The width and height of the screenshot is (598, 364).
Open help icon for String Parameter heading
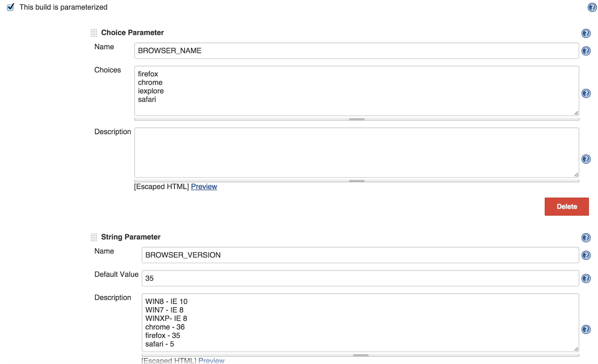pos(586,238)
